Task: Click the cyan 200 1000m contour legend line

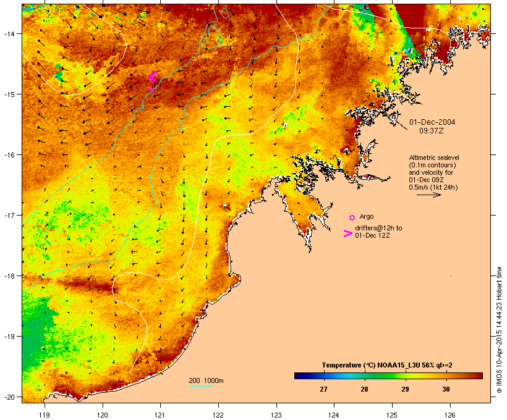Action: point(201,386)
